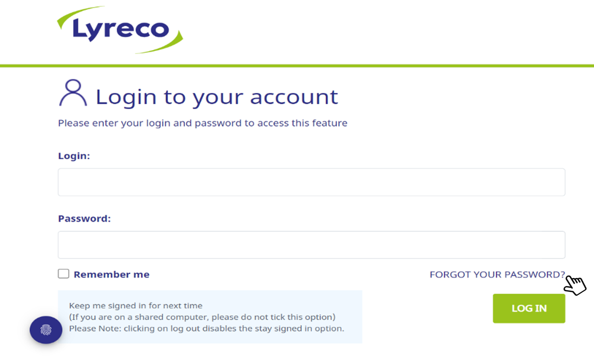Screen dimensions: 594x364
Task: Click the "Remember me" text label
Action: [111, 275]
